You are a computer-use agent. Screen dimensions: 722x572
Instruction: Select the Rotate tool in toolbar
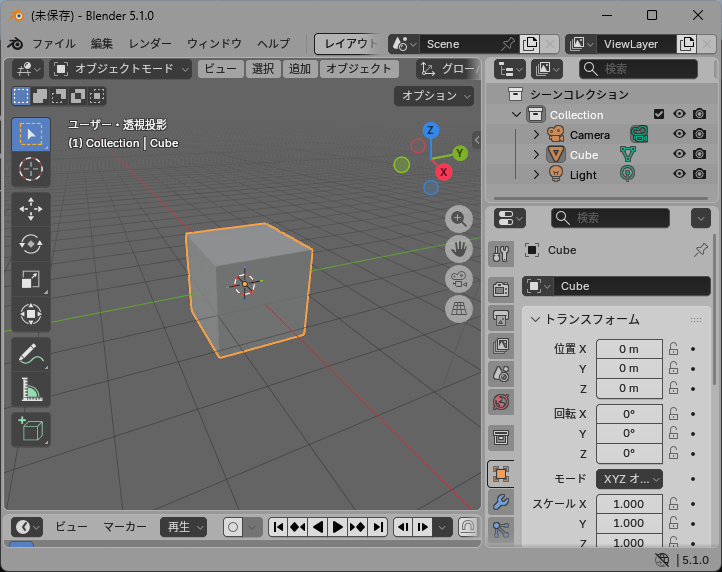pyautogui.click(x=31, y=244)
